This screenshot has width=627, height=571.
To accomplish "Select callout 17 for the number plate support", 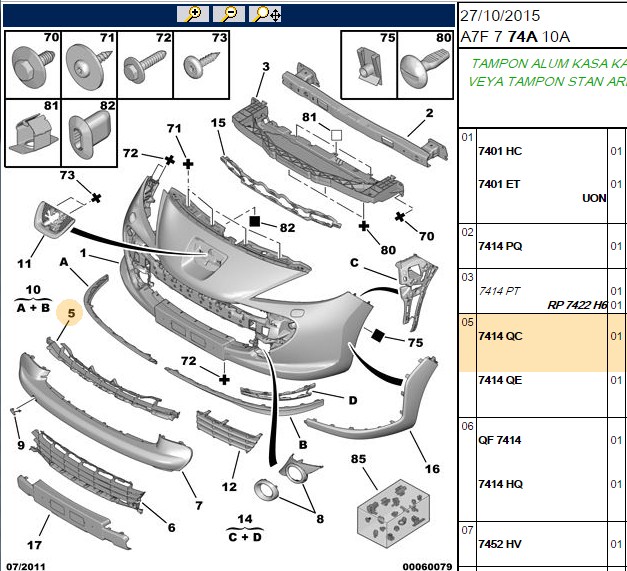I will point(34,545).
